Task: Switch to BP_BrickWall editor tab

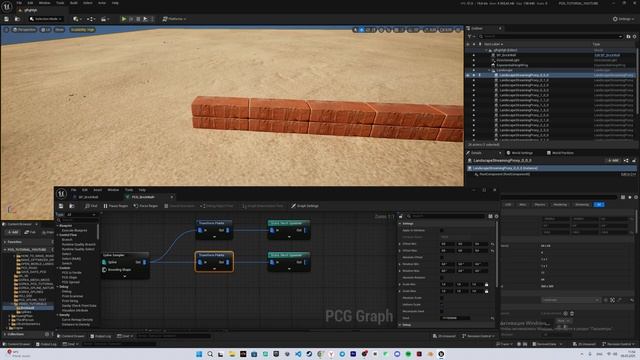Action: click(x=88, y=197)
